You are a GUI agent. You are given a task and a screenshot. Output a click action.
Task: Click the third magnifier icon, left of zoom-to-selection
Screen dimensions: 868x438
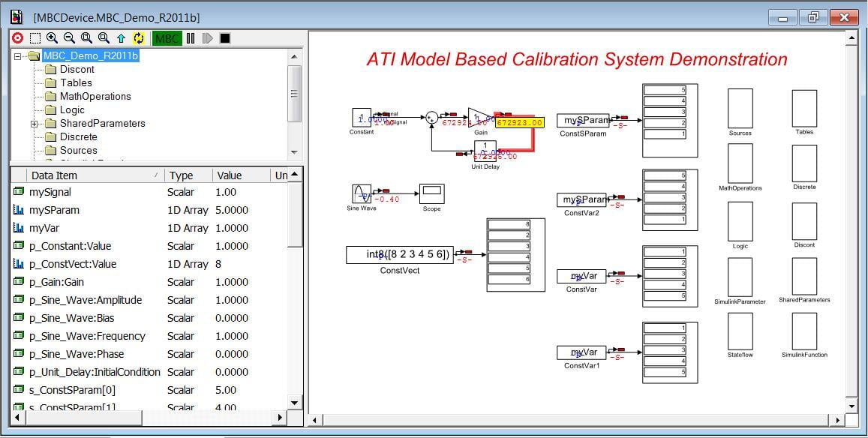pos(86,38)
